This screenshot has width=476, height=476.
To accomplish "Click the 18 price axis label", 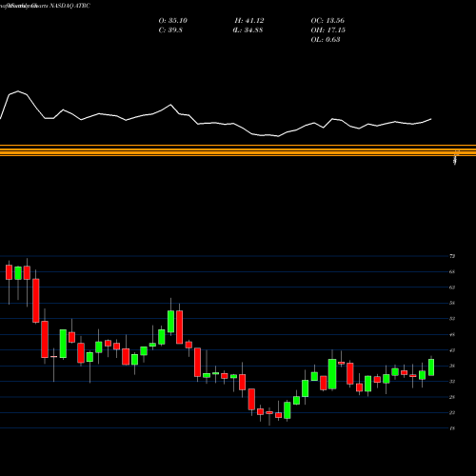I will (452, 428).
